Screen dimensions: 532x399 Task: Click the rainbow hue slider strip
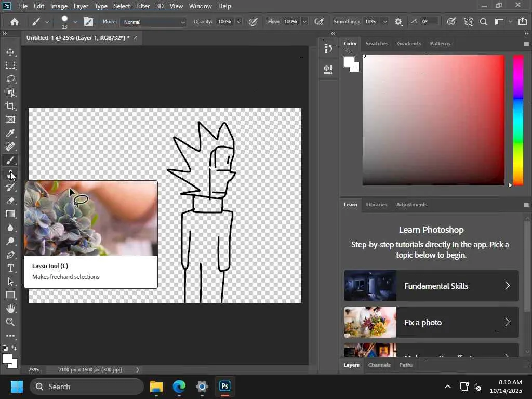[518, 119]
